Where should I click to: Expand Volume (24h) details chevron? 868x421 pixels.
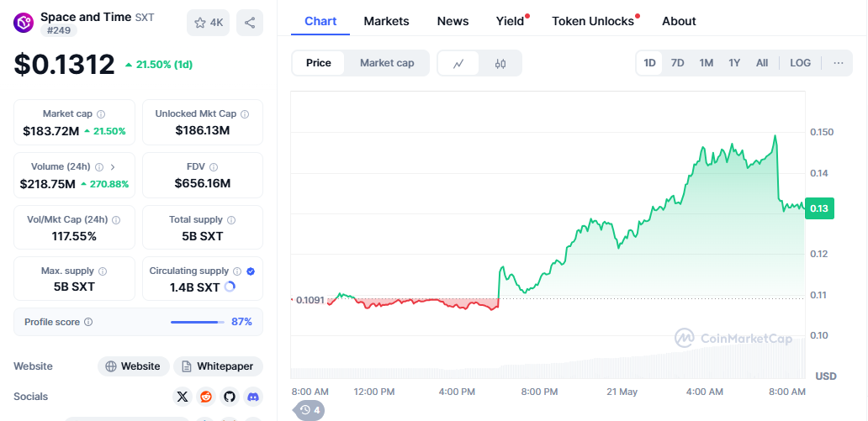coord(113,166)
